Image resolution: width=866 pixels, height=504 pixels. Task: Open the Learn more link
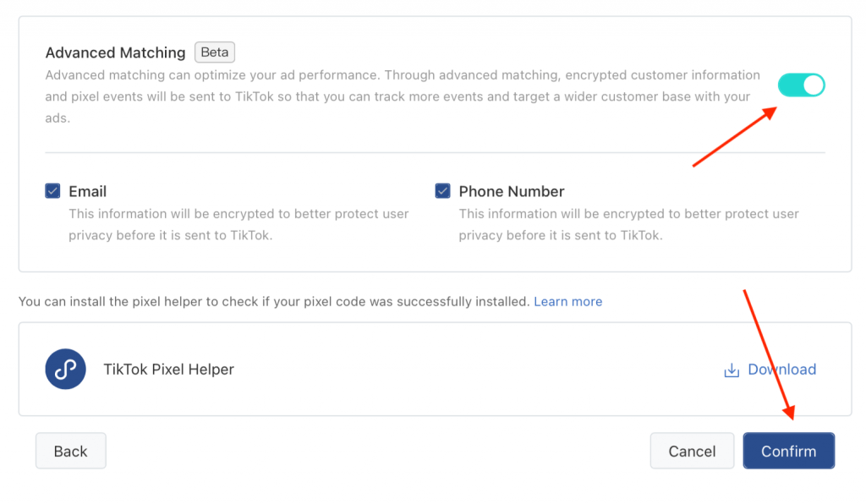tap(568, 301)
